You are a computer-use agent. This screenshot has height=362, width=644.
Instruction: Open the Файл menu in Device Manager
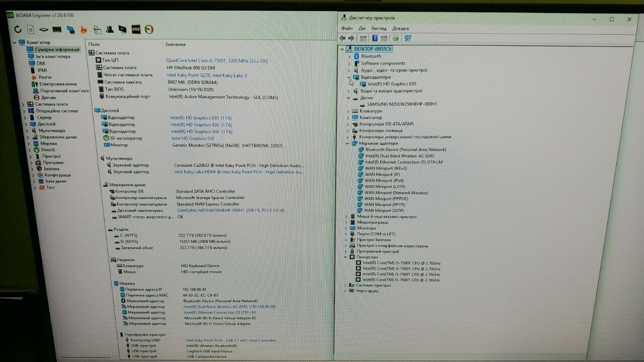coord(347,29)
